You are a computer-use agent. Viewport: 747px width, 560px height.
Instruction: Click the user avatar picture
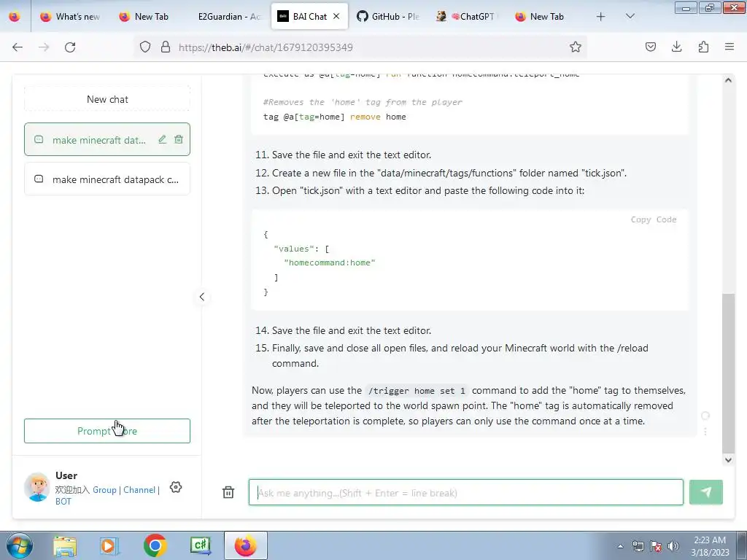tap(37, 487)
